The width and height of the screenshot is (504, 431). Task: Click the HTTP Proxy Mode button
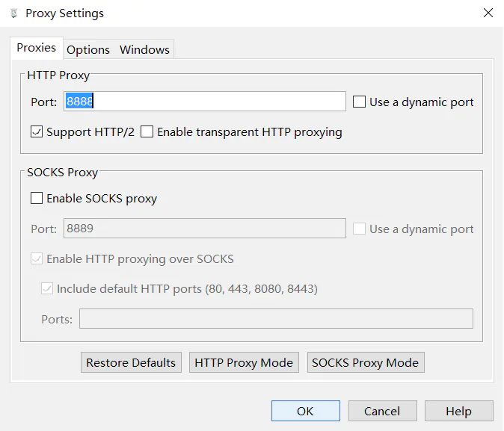(244, 362)
